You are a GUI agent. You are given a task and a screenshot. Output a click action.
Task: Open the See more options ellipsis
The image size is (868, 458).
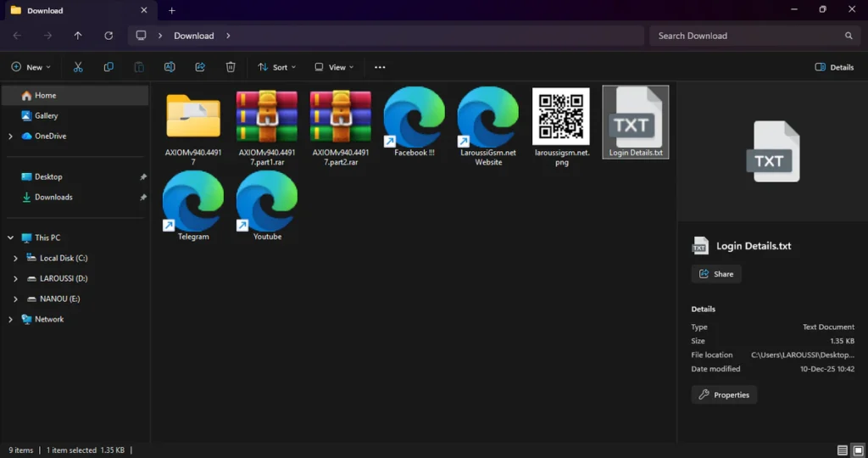(x=380, y=67)
